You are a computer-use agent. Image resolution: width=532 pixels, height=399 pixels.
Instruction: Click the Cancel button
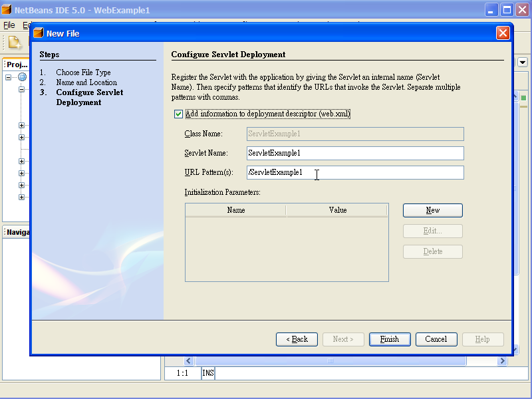[436, 339]
